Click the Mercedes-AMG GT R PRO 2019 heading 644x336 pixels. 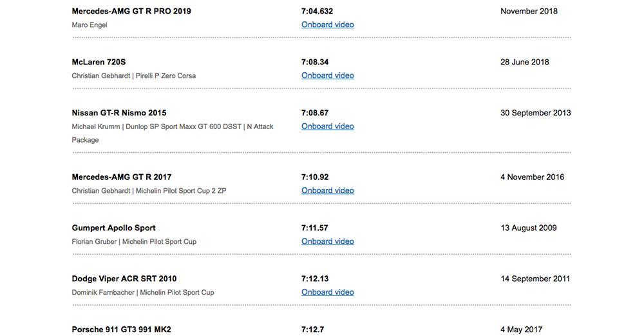(131, 11)
